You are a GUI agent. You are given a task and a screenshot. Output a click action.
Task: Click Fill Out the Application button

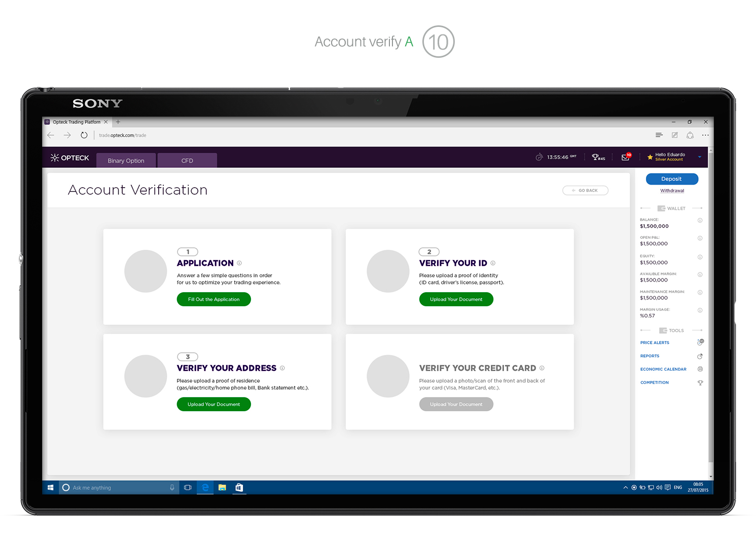pos(214,299)
